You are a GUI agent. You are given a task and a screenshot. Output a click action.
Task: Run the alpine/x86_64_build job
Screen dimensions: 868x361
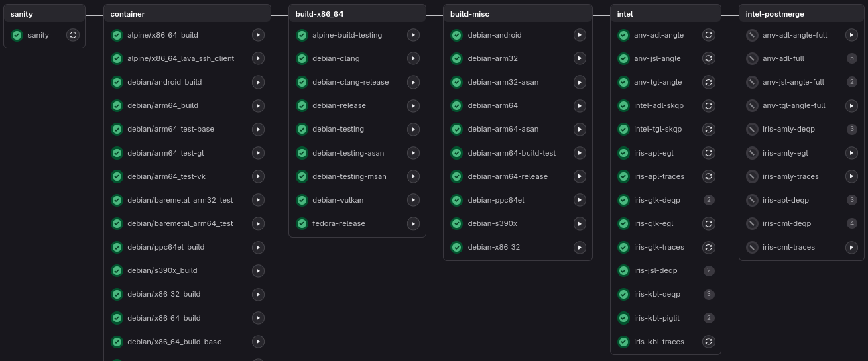[258, 35]
